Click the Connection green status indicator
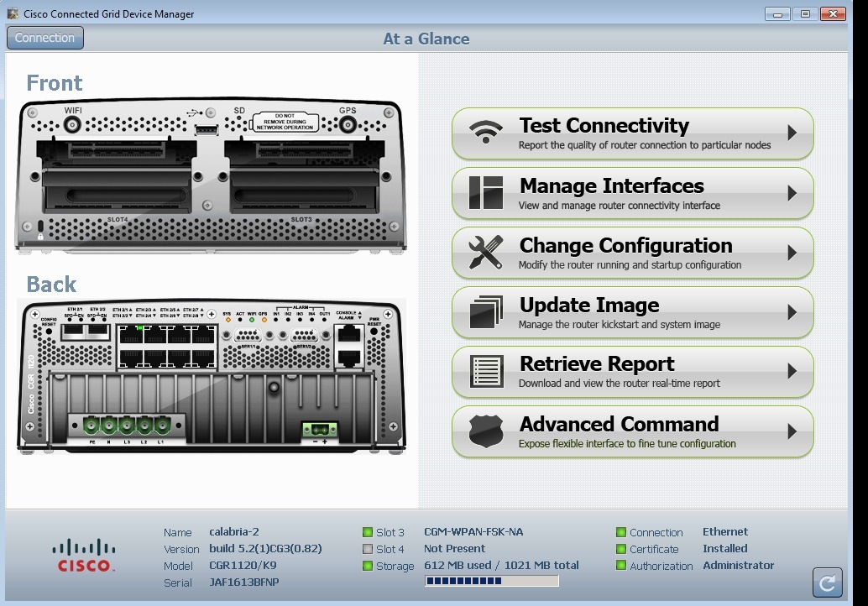This screenshot has height=606, width=868. (621, 532)
